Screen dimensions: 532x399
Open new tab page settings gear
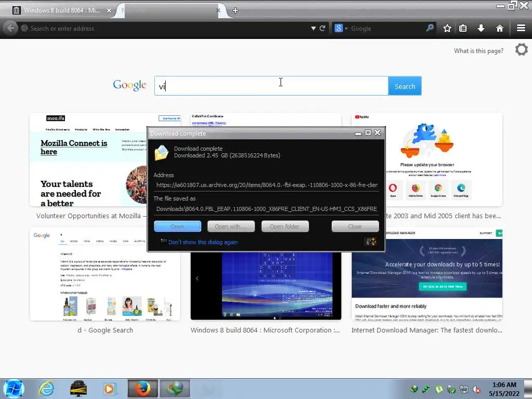[x=521, y=50]
